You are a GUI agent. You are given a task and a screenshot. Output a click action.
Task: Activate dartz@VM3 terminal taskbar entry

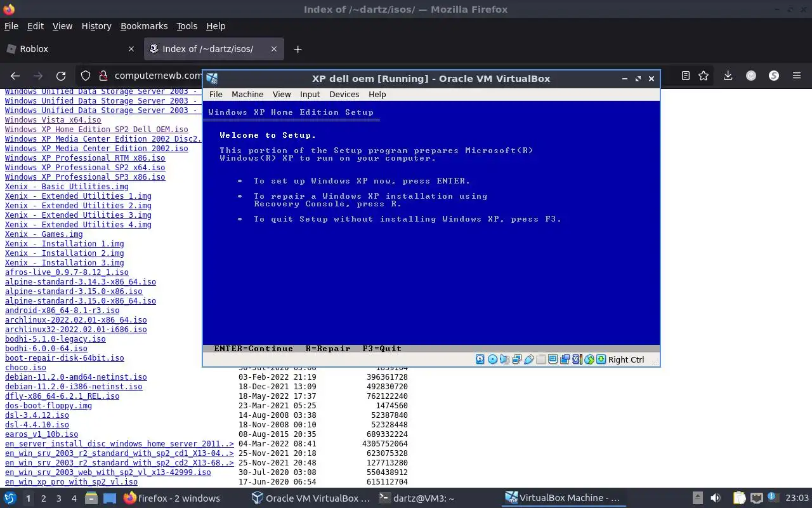[x=417, y=498]
